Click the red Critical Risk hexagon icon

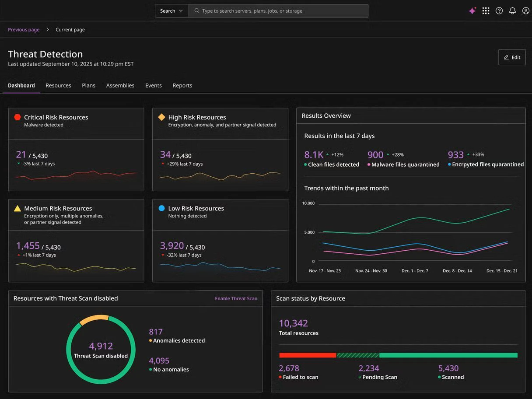pos(17,117)
